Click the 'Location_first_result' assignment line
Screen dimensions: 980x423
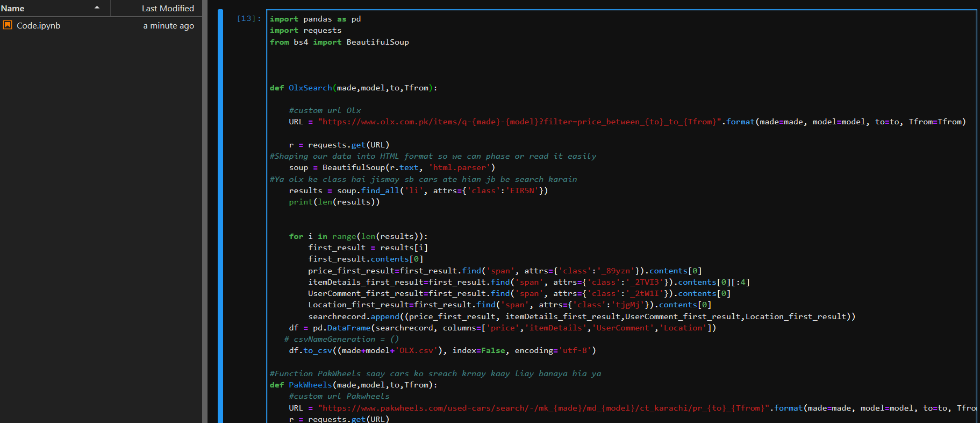510,305
